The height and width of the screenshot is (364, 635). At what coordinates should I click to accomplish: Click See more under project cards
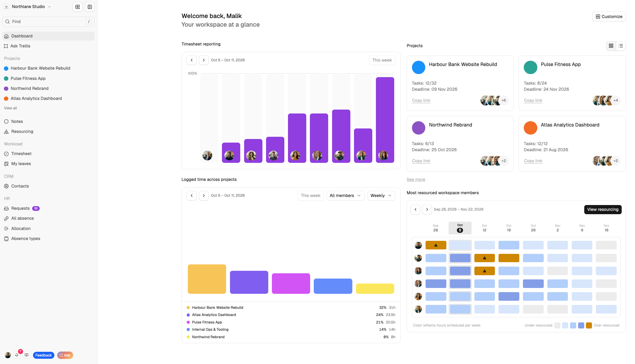(416, 180)
